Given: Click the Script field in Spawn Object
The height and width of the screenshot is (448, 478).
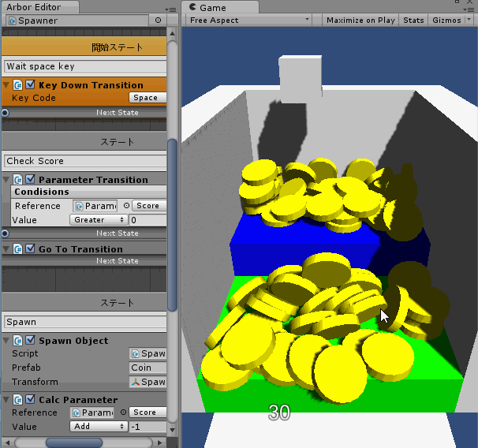Looking at the screenshot, I should click(148, 353).
